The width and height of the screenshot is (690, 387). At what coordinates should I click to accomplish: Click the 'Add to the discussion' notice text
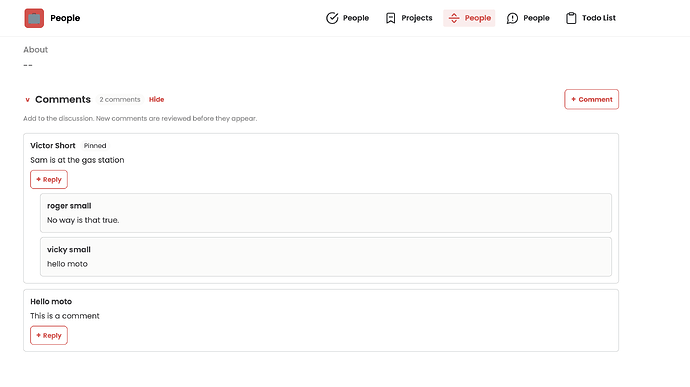coord(140,118)
